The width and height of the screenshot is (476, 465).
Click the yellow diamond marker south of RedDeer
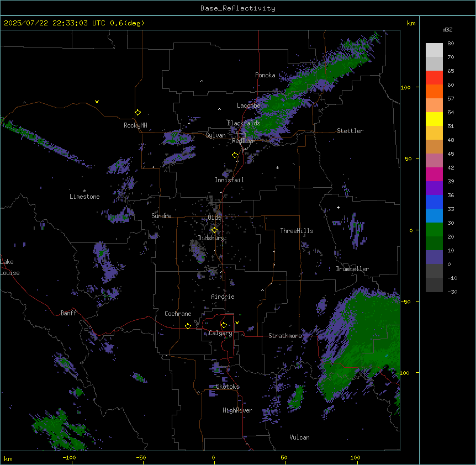[x=235, y=155]
